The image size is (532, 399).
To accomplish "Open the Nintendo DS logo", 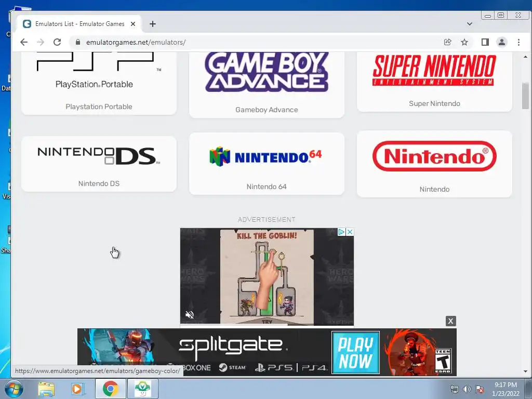I will pos(99,156).
